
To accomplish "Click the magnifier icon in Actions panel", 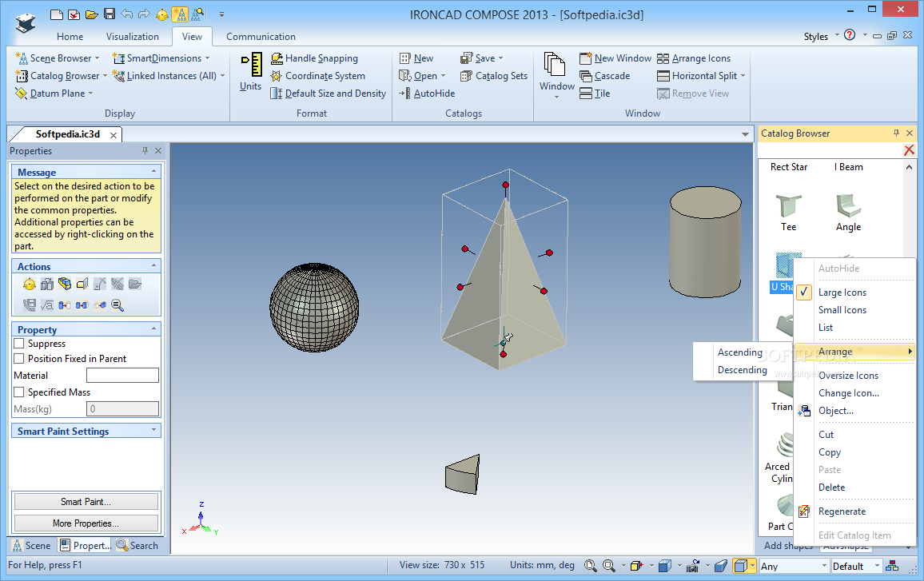I will pos(117,305).
